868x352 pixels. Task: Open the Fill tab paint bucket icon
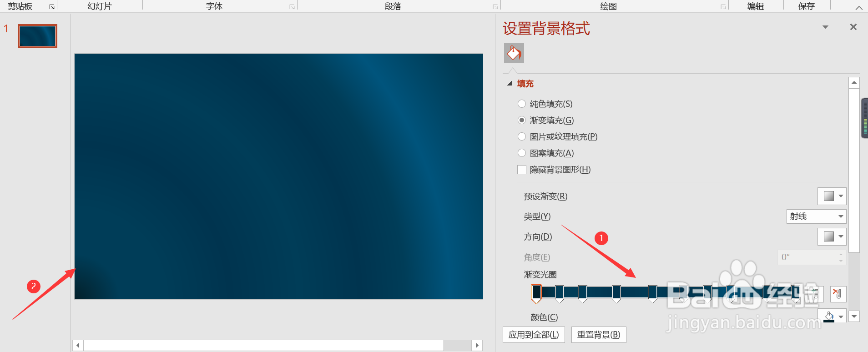pos(514,53)
